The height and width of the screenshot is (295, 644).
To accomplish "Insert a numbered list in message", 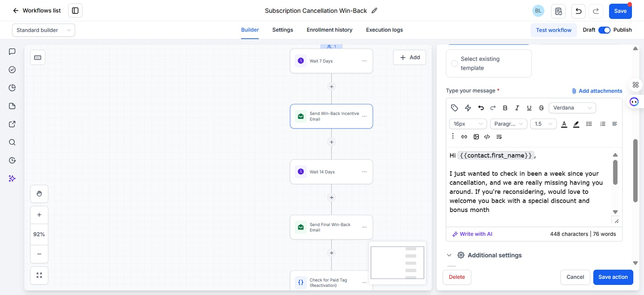I will coord(603,124).
